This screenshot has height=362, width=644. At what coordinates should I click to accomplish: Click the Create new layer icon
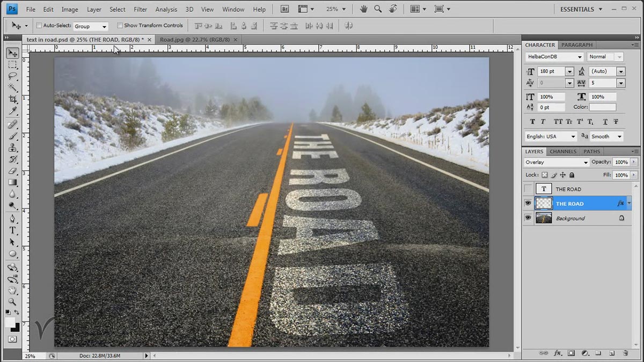point(611,353)
